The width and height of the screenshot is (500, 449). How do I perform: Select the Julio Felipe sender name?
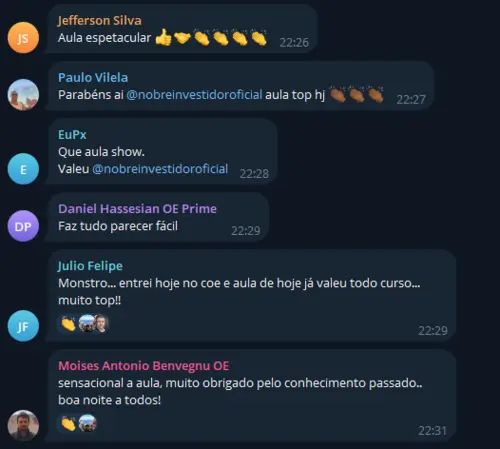pyautogui.click(x=90, y=266)
